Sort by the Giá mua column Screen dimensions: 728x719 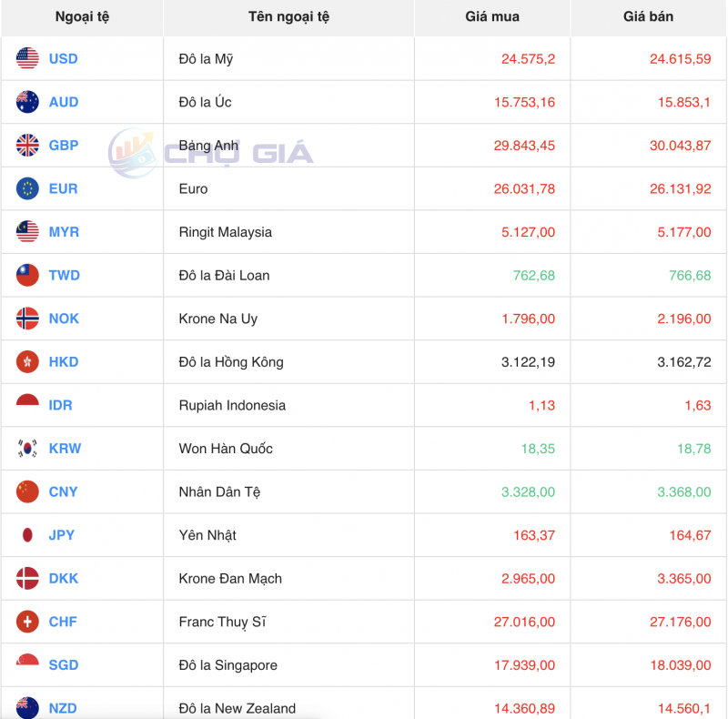click(492, 16)
